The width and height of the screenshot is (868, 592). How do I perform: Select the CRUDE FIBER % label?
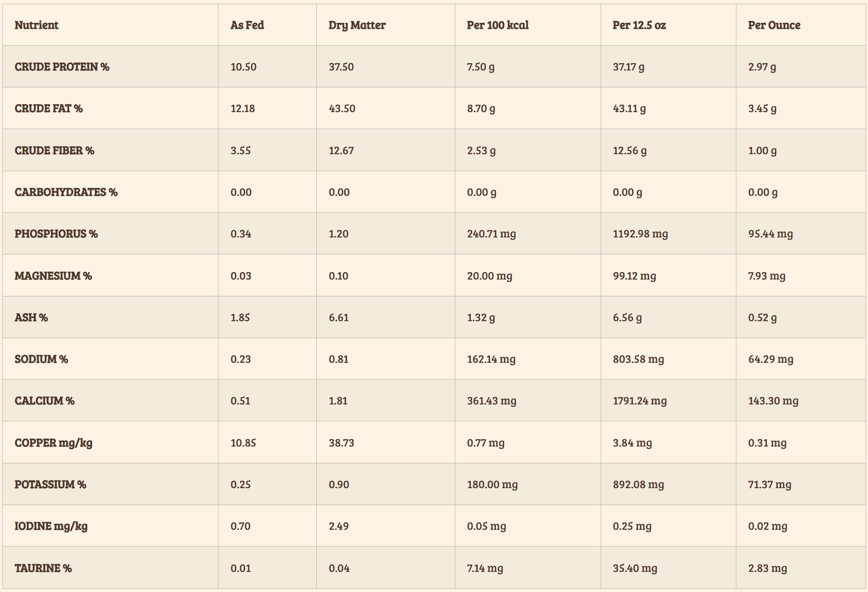(x=55, y=150)
